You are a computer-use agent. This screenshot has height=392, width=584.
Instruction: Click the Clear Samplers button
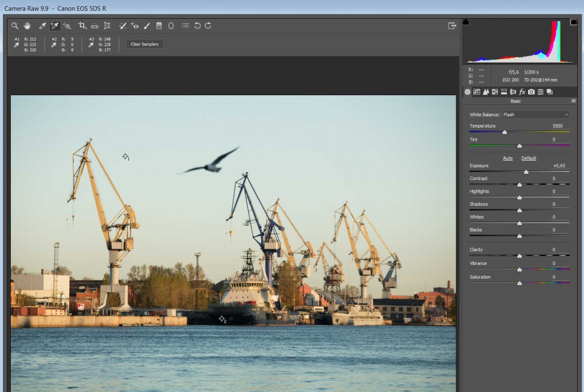144,44
